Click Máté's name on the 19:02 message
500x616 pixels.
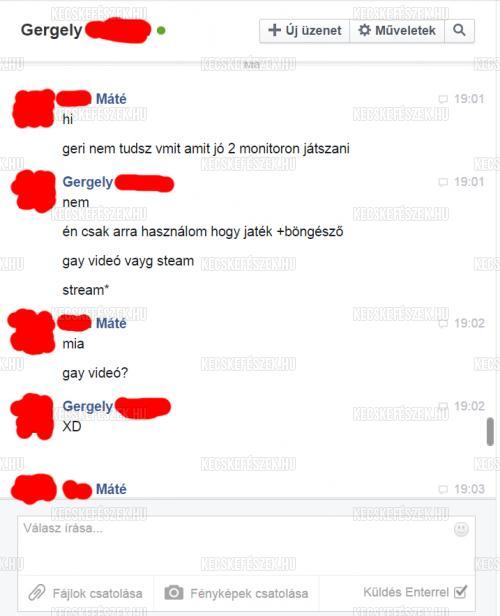111,323
